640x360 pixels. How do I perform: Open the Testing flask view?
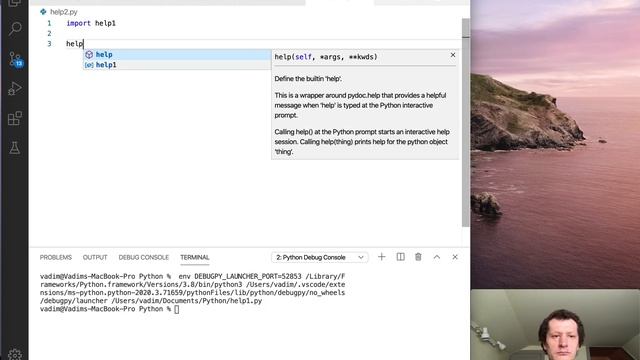click(x=15, y=148)
